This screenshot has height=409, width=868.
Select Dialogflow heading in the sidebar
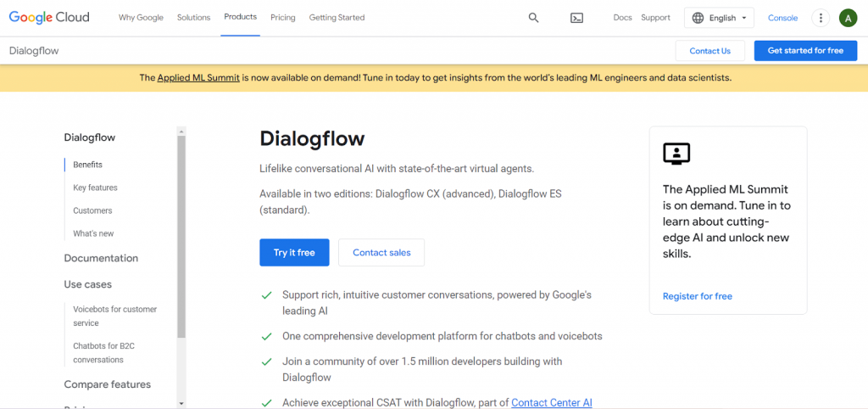90,137
